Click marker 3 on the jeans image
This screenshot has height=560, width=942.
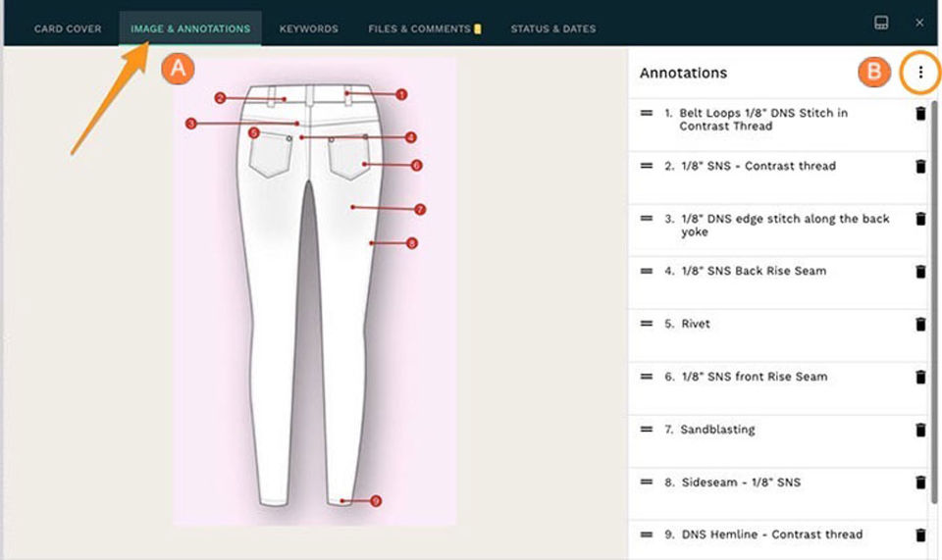point(191,124)
